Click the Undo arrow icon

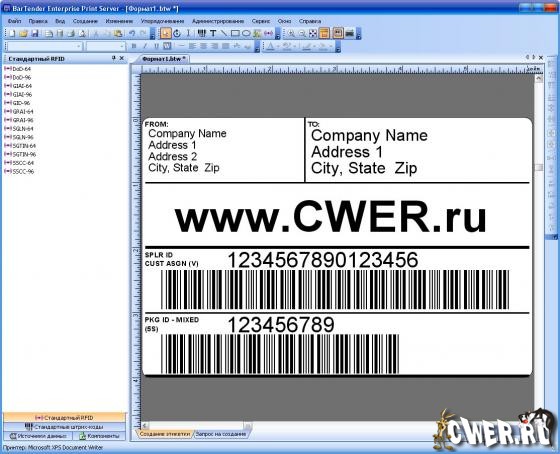pos(132,34)
